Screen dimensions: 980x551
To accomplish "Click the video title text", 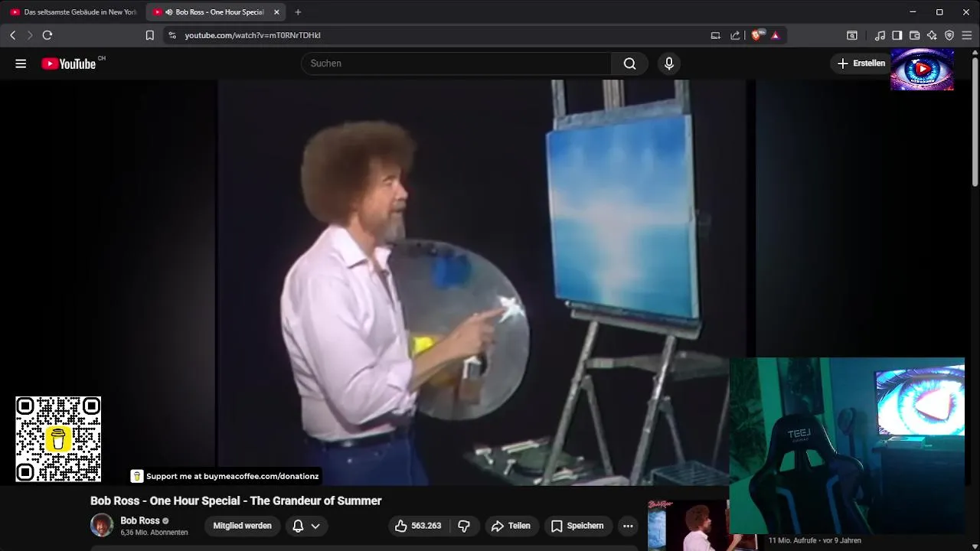I will [x=236, y=500].
